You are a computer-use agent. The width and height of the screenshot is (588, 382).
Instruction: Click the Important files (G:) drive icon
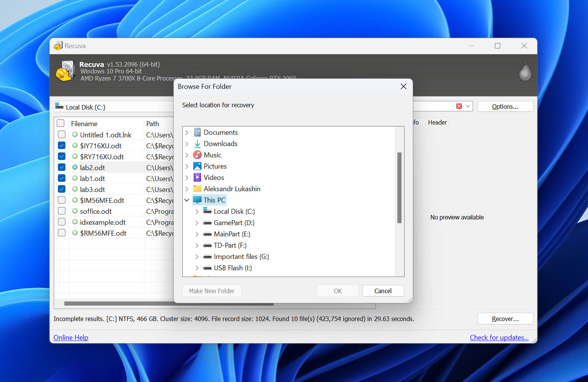(x=208, y=257)
